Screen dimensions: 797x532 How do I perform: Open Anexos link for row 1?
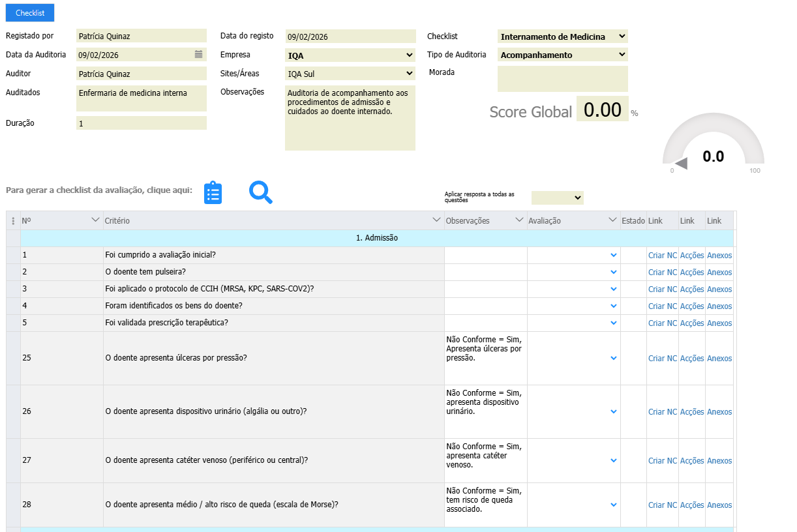tap(719, 256)
